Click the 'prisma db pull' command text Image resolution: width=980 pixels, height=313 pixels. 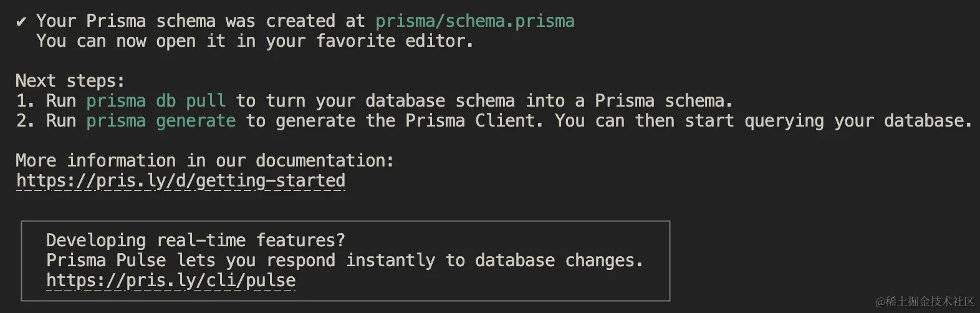tap(156, 101)
